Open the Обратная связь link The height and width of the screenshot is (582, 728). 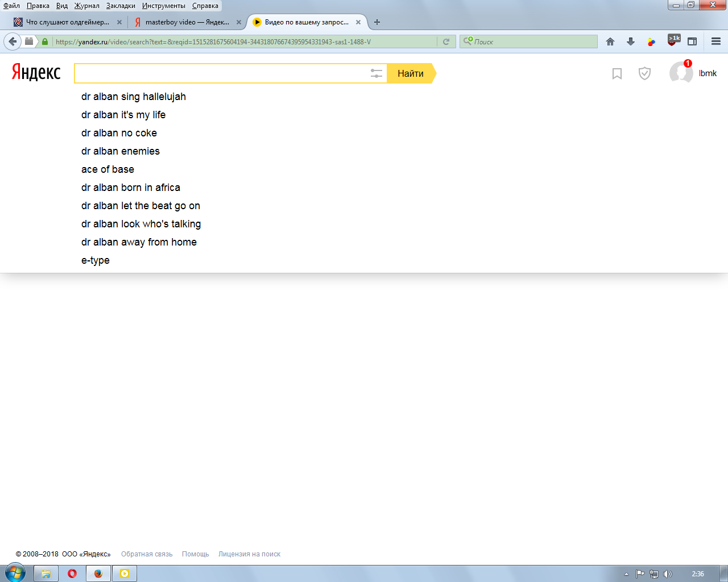coord(147,554)
